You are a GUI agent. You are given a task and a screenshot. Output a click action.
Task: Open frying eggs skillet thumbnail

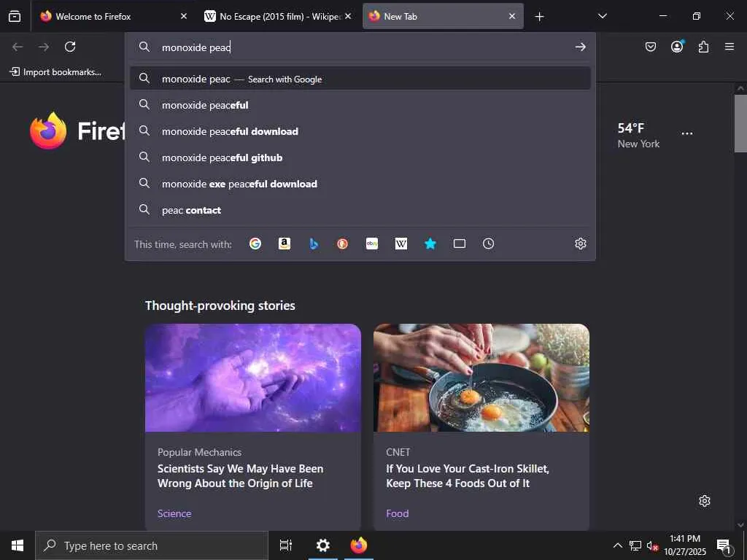[481, 378]
